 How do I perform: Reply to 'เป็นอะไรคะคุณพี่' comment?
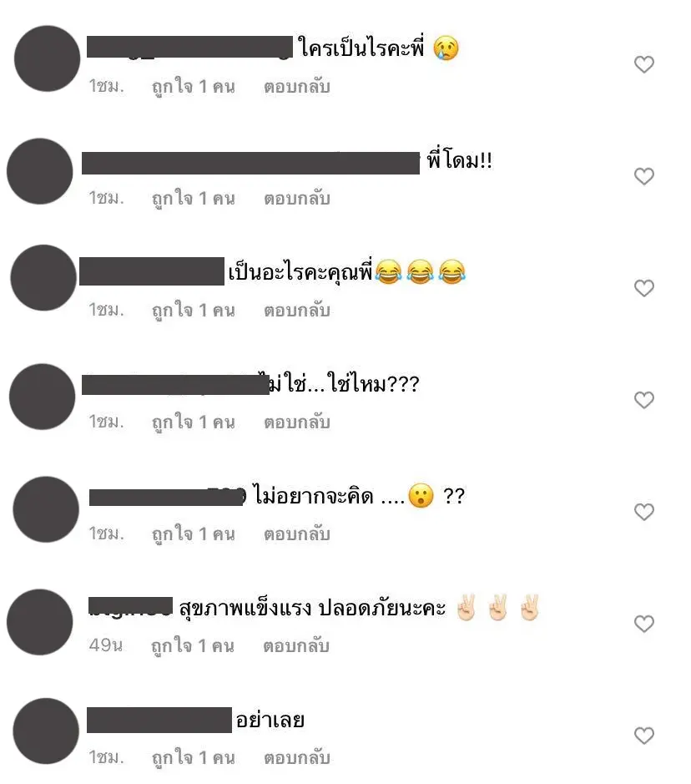tap(297, 311)
